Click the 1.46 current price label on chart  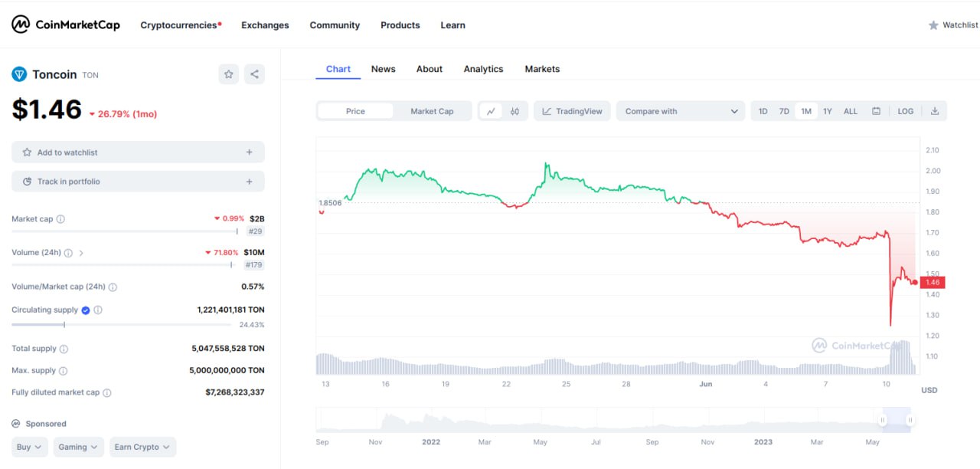point(933,283)
